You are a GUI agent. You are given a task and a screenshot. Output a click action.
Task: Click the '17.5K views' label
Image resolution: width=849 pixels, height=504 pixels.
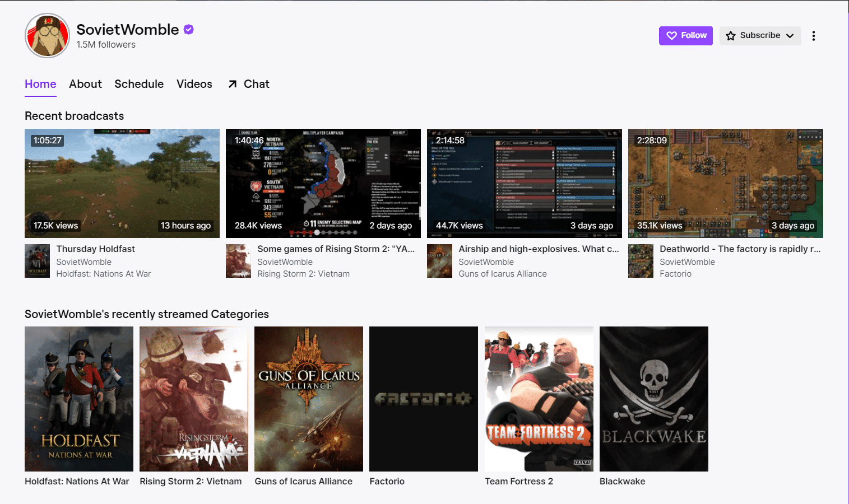click(56, 226)
